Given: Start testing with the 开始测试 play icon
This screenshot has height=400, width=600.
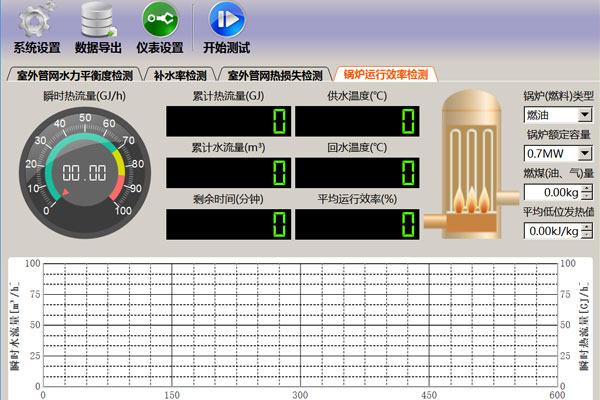Looking at the screenshot, I should 226,20.
